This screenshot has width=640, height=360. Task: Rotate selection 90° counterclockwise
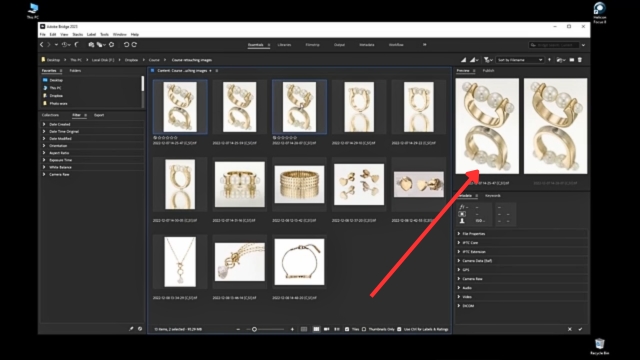(x=127, y=44)
